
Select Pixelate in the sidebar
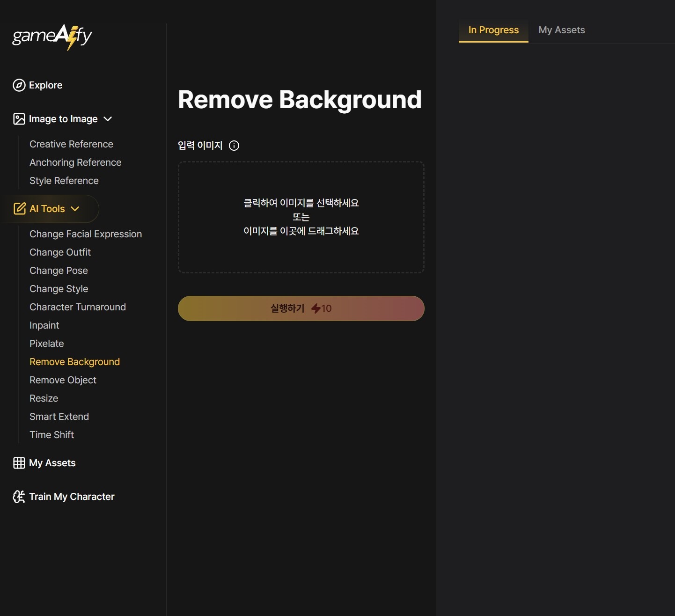pos(47,344)
